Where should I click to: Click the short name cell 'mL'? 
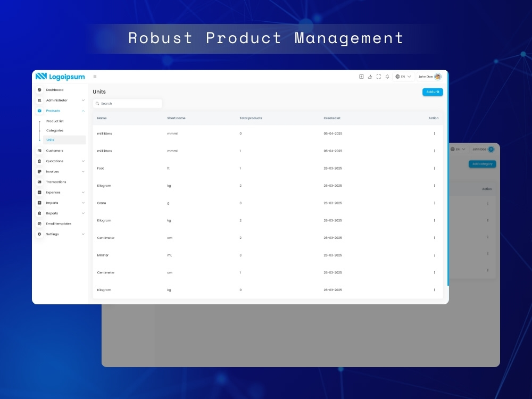click(x=169, y=255)
